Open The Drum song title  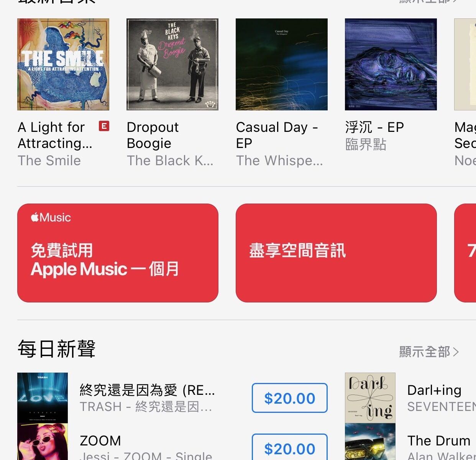click(x=439, y=440)
